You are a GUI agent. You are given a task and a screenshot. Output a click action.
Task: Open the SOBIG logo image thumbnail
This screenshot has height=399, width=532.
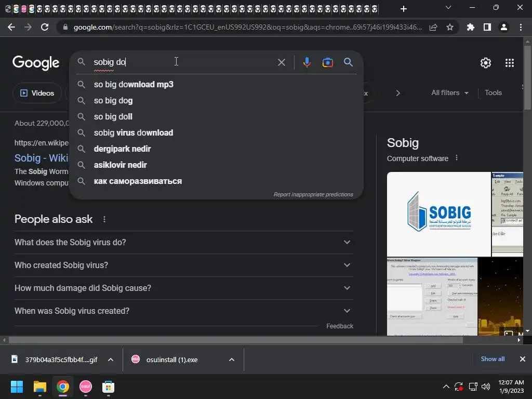438,214
